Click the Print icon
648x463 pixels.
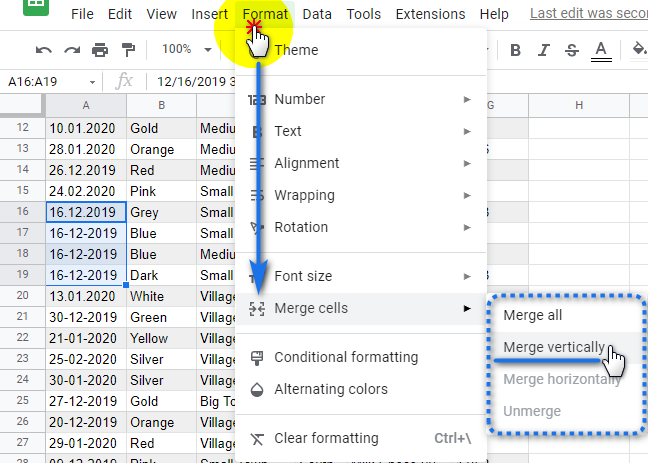[100, 50]
